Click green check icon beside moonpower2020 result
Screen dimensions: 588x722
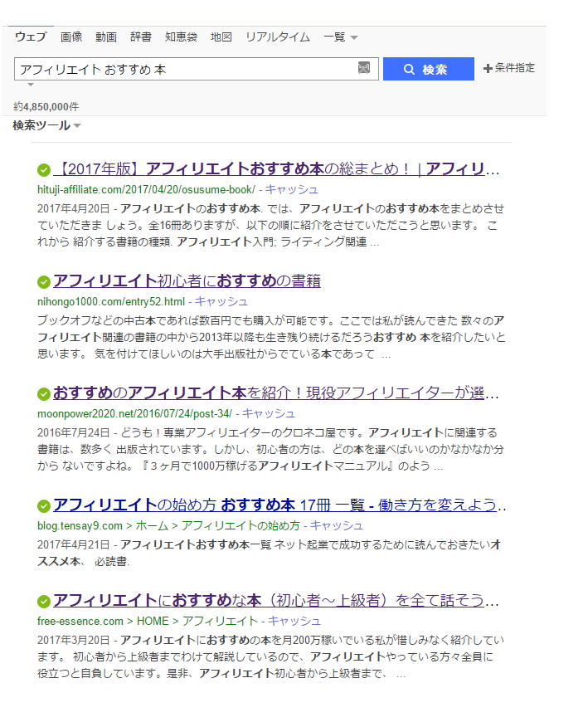point(44,394)
